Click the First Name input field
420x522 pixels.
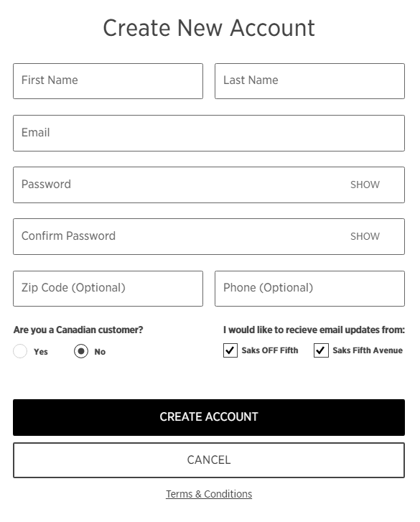[108, 81]
